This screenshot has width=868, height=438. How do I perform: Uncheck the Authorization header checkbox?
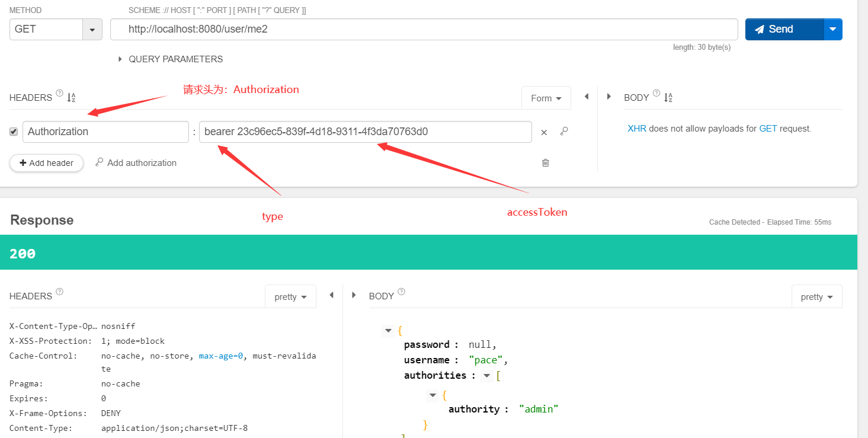coord(14,132)
